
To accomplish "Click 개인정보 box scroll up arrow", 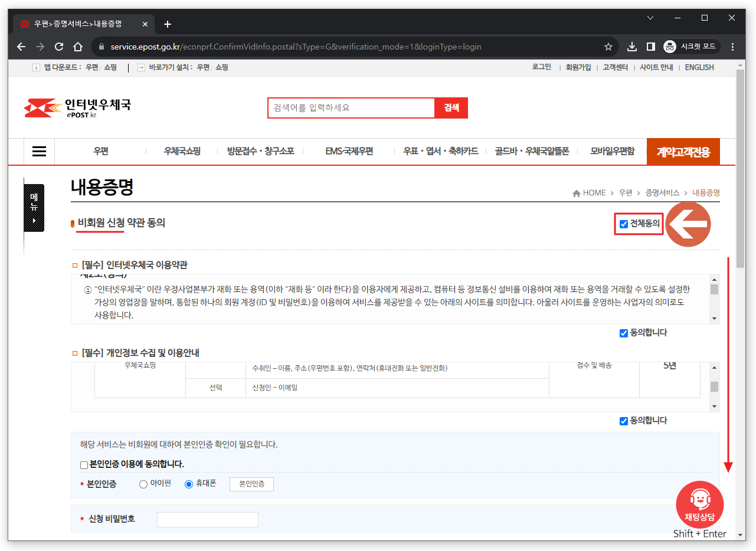I will coord(715,368).
